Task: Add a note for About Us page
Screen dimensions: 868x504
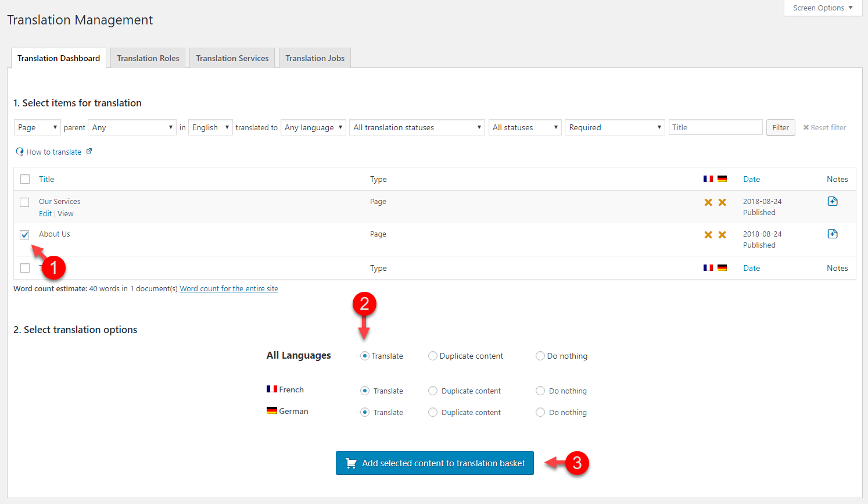Action: tap(833, 234)
